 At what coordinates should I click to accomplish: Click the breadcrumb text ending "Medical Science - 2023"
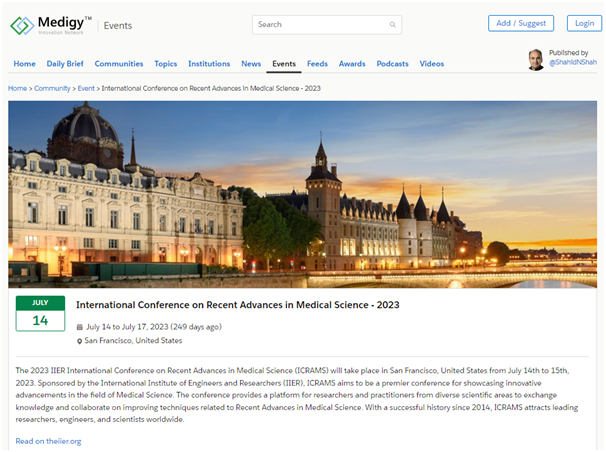pyautogui.click(x=211, y=88)
